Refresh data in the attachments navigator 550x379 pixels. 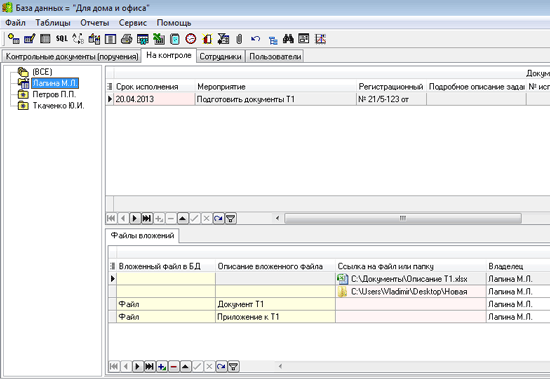click(x=221, y=367)
